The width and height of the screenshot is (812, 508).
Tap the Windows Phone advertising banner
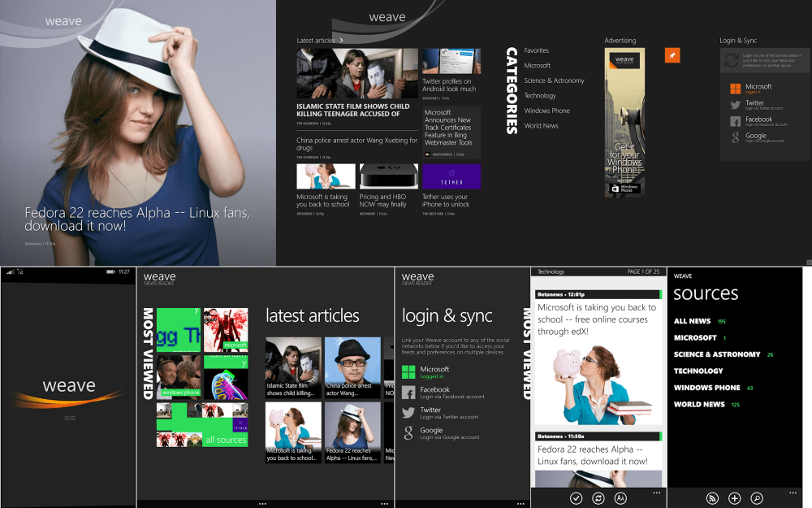pyautogui.click(x=624, y=122)
